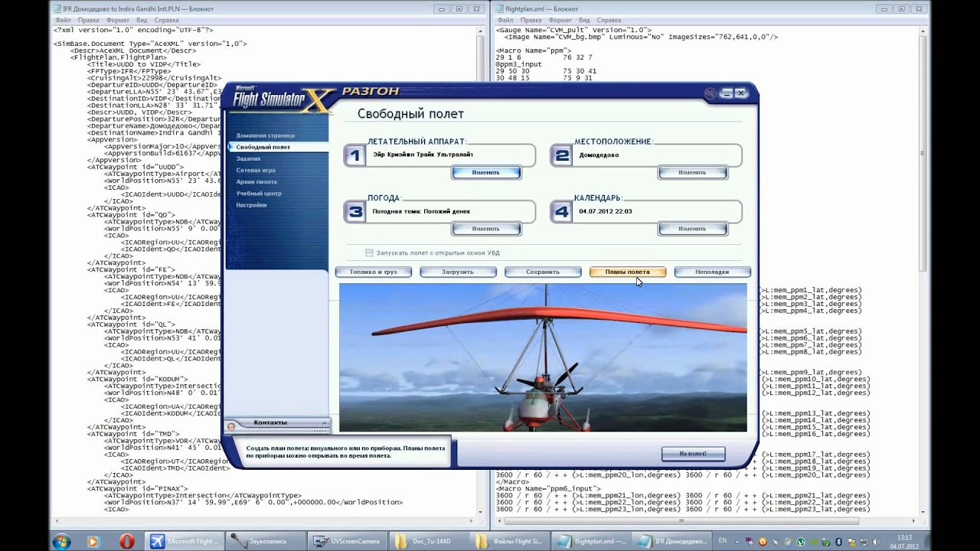Click step 4 calendar number badge
This screenshot has width=980, height=551.
[561, 212]
